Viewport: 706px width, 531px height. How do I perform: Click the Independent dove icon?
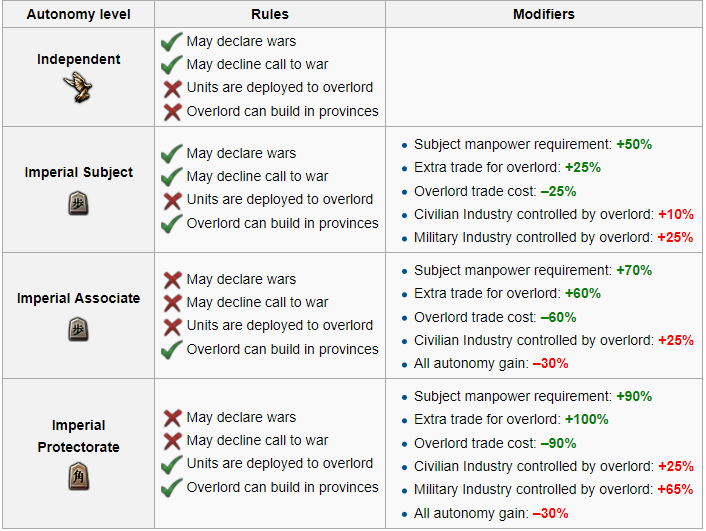tap(78, 87)
